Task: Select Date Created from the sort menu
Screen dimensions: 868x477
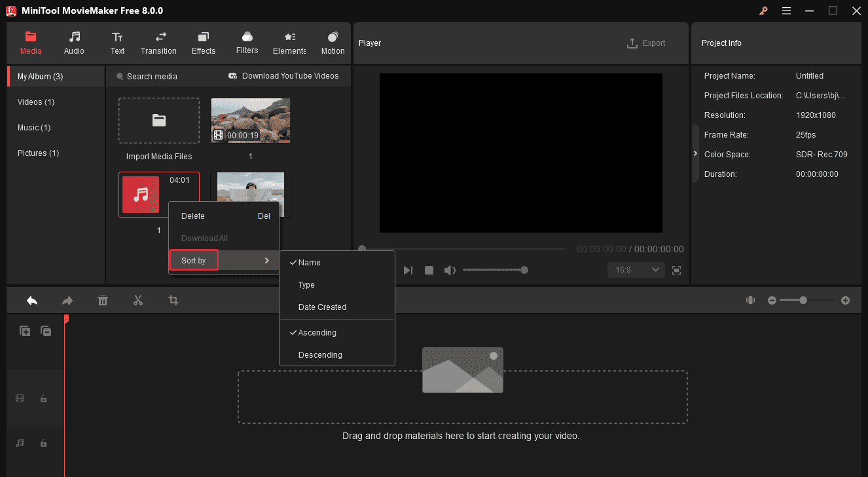Action: (322, 307)
